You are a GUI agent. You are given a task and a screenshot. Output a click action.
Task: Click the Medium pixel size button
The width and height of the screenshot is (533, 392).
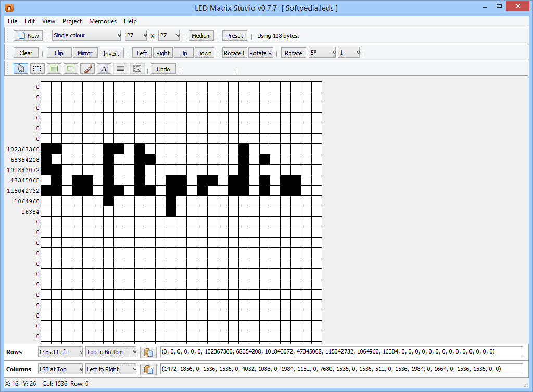pyautogui.click(x=201, y=36)
